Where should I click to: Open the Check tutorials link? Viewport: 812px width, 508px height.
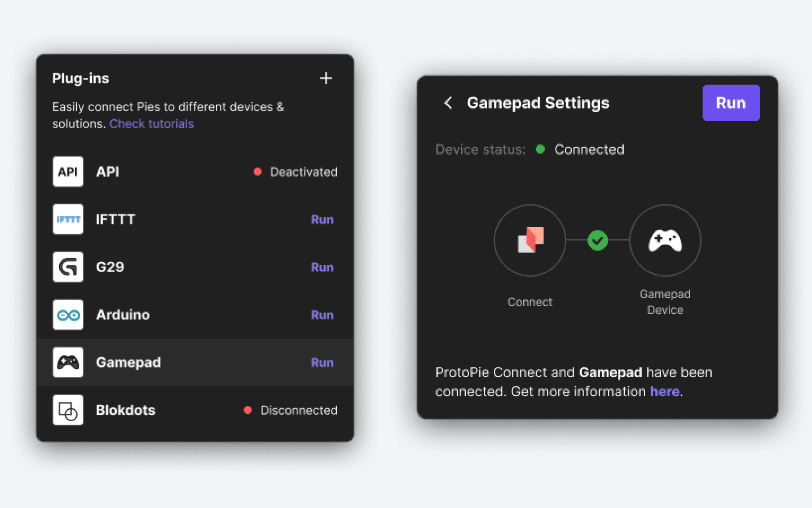tap(151, 124)
